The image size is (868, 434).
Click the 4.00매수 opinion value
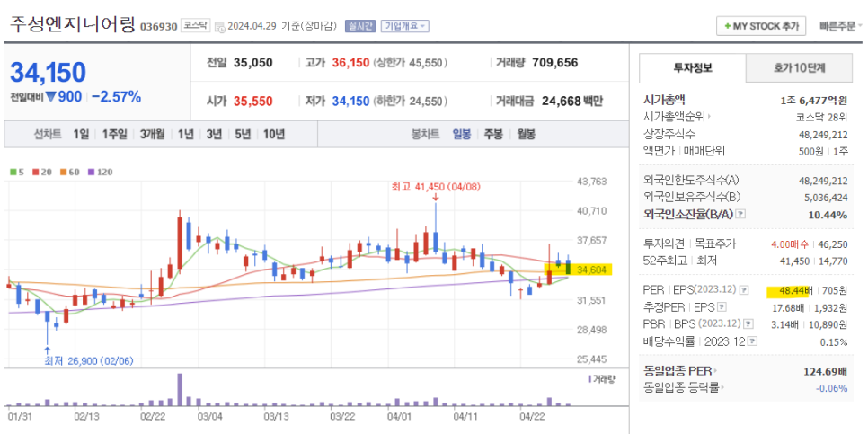tap(790, 244)
